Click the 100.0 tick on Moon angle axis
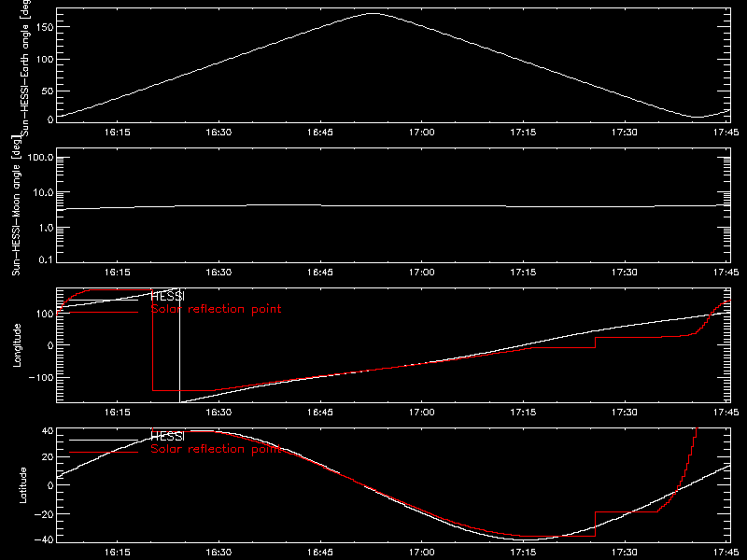The image size is (747, 560). (40, 158)
